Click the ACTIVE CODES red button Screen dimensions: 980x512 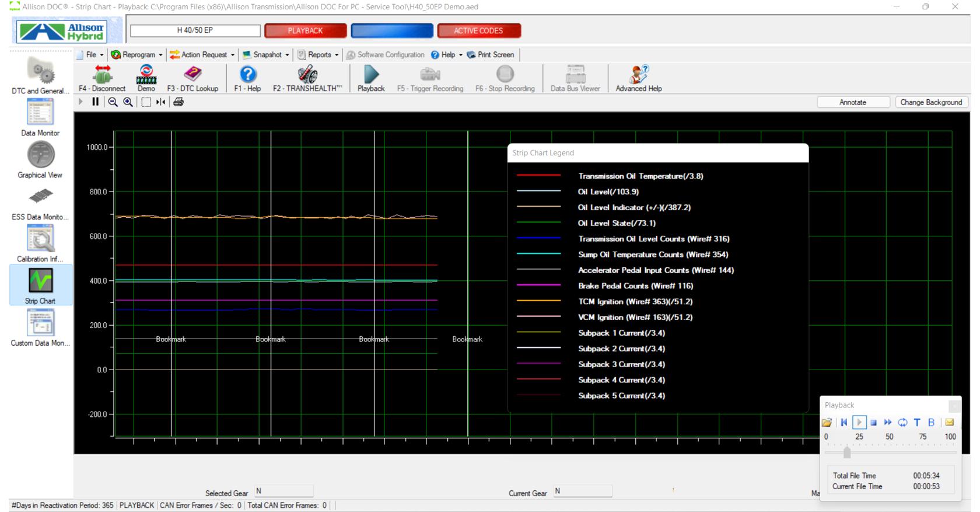[478, 31]
